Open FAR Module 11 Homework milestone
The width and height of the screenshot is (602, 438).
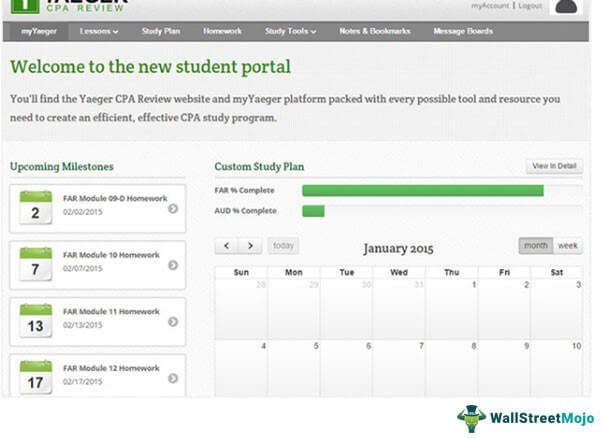(98, 322)
